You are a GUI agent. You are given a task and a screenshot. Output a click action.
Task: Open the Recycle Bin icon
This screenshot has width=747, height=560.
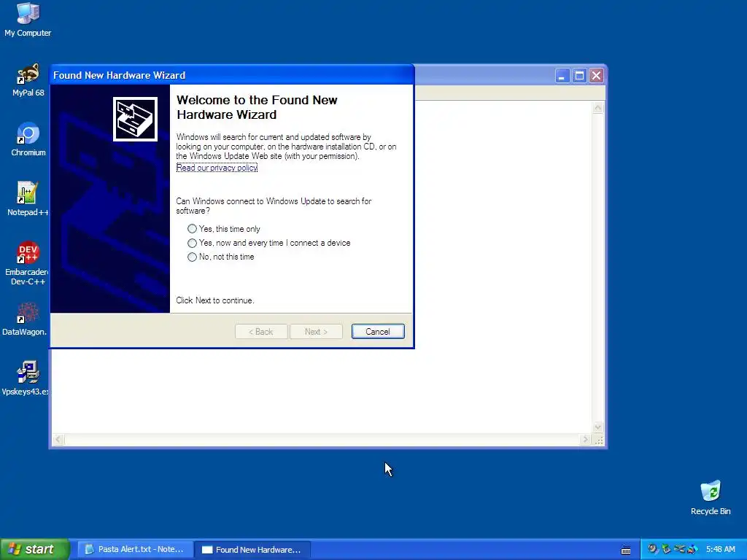point(711,497)
